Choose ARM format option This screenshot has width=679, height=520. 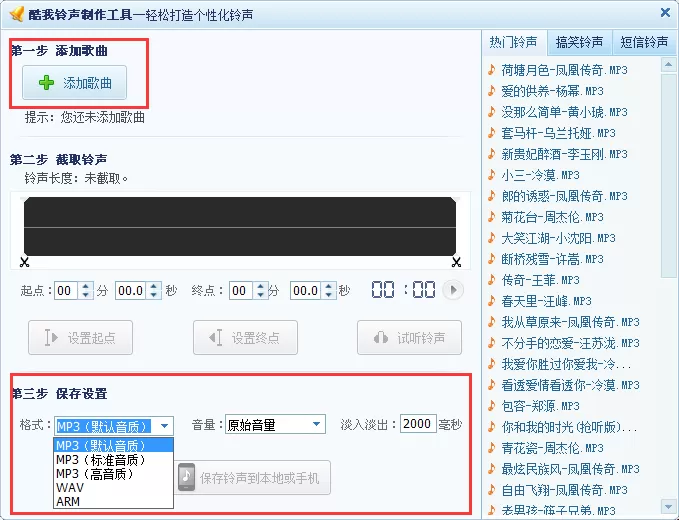tap(113, 501)
